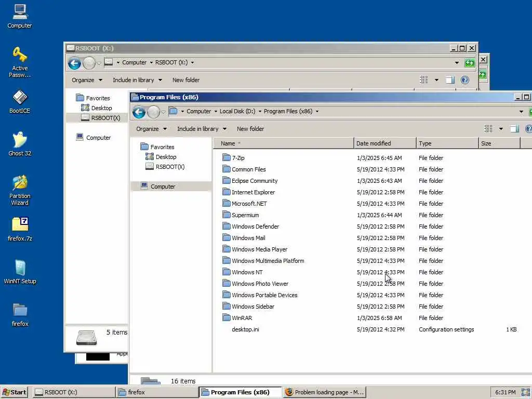The height and width of the screenshot is (399, 532).
Task: Toggle preview pane in Program Files window
Action: click(x=514, y=129)
